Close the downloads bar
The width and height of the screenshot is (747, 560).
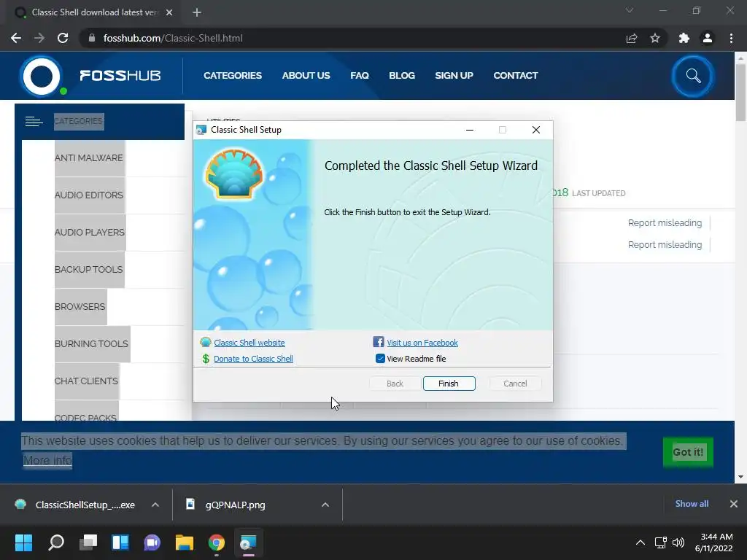(x=734, y=504)
